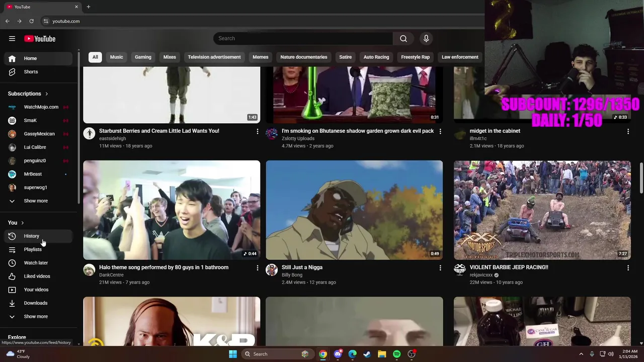Expand the You section Show more
The width and height of the screenshot is (644, 362).
click(38, 317)
